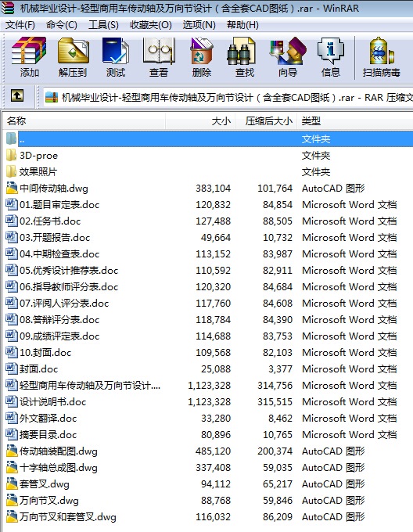Click the Delete (删除) toolbar icon
This screenshot has height=532, width=413.
point(202,56)
